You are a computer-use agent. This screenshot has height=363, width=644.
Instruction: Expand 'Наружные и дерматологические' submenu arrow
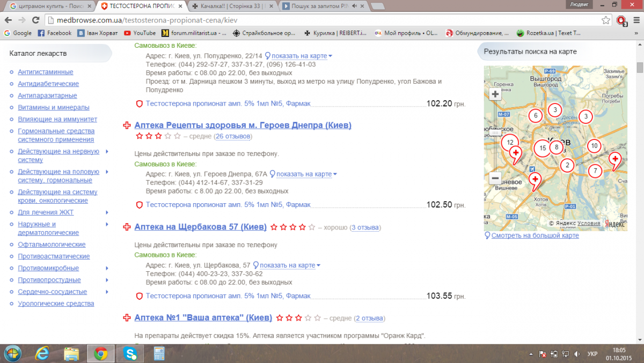107,224
